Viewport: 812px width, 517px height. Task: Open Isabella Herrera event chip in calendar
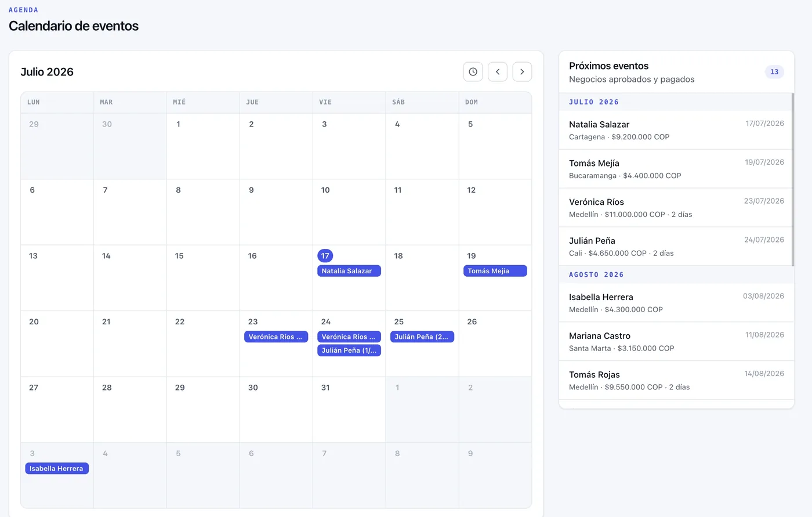[57, 468]
